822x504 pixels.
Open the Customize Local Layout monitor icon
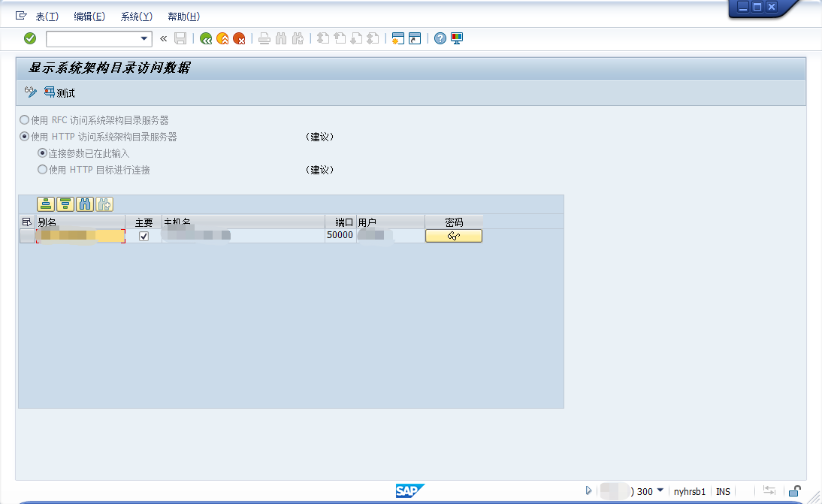tap(457, 38)
